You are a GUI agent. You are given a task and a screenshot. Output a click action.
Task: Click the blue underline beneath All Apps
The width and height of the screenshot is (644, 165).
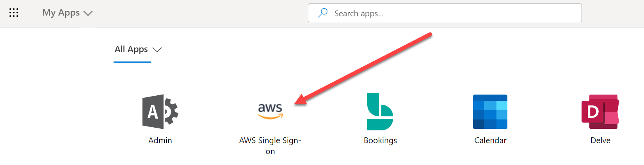132,61
